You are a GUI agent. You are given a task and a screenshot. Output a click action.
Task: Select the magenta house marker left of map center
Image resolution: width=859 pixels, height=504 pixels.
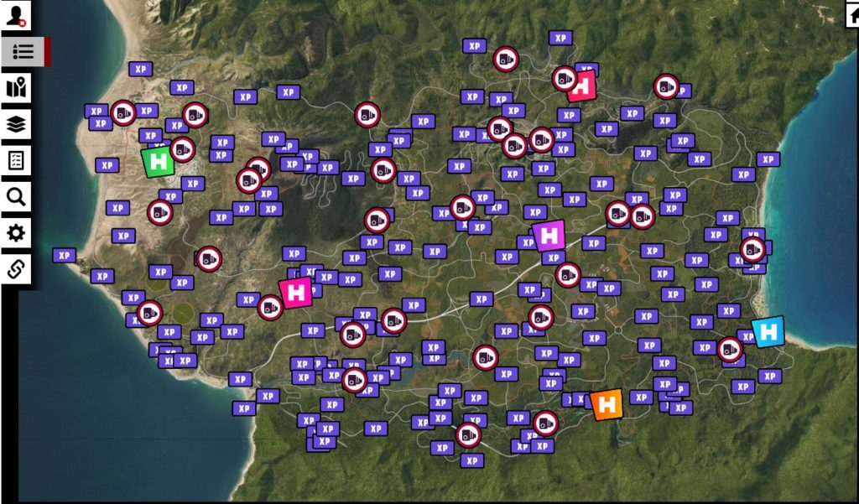tap(295, 293)
